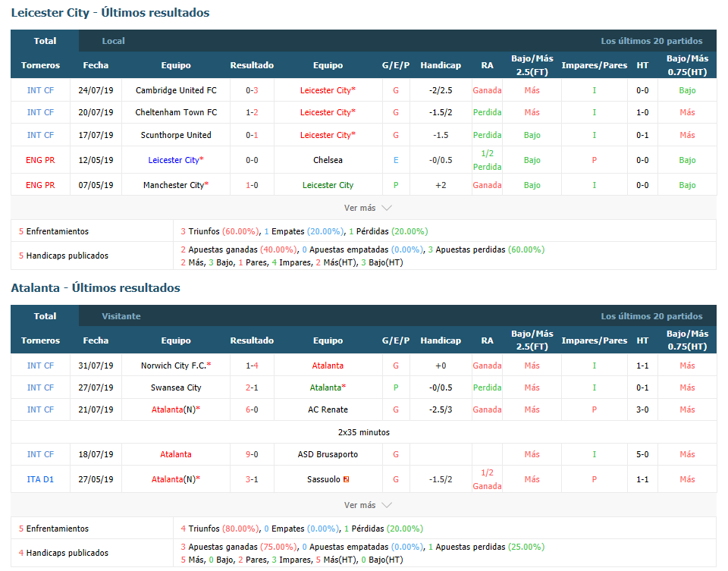Click the HT score 3-0

coord(642,410)
